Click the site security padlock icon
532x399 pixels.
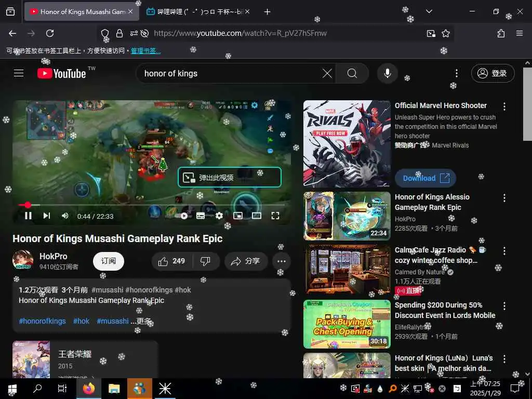pos(119,33)
